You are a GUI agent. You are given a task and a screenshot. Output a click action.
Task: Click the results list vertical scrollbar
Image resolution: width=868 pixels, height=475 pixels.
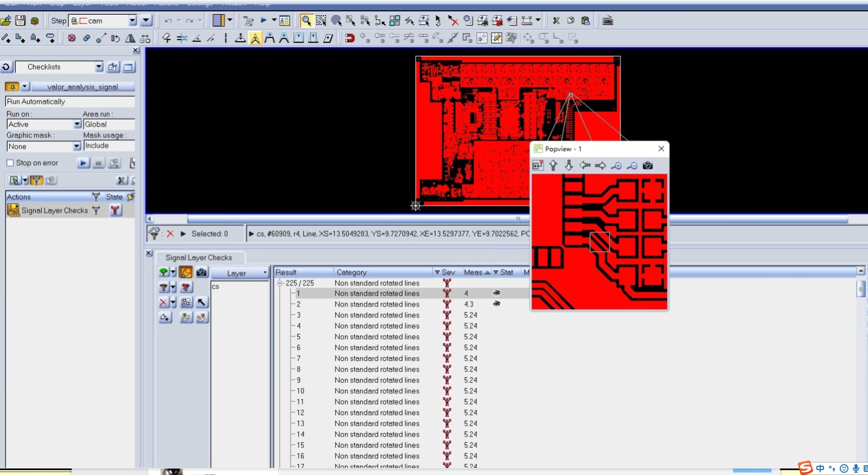pyautogui.click(x=861, y=288)
